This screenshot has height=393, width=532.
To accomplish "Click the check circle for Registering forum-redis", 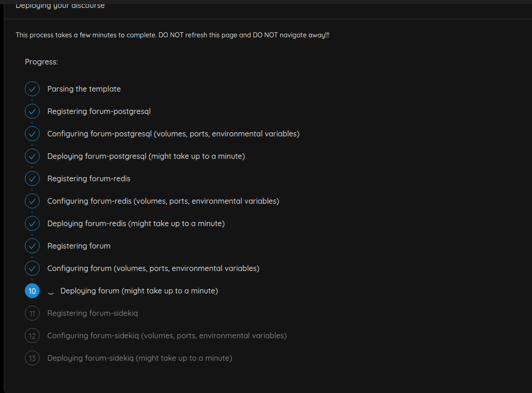I will [32, 179].
